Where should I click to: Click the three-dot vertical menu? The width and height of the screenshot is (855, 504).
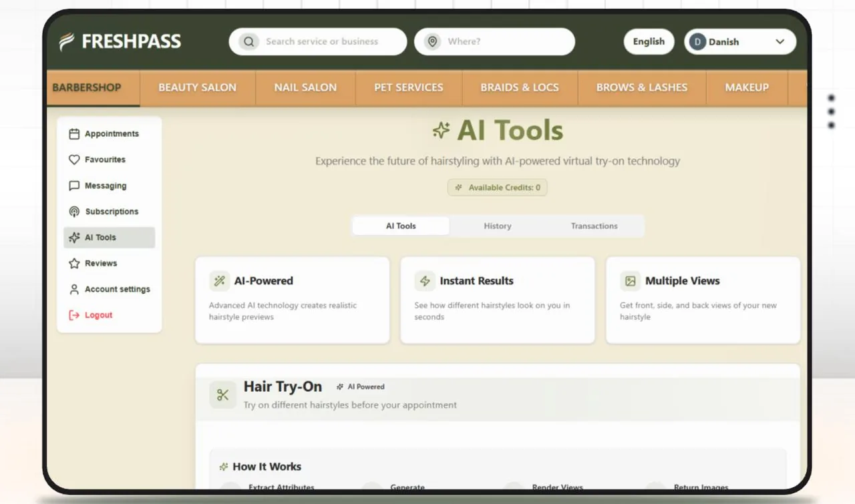(832, 111)
